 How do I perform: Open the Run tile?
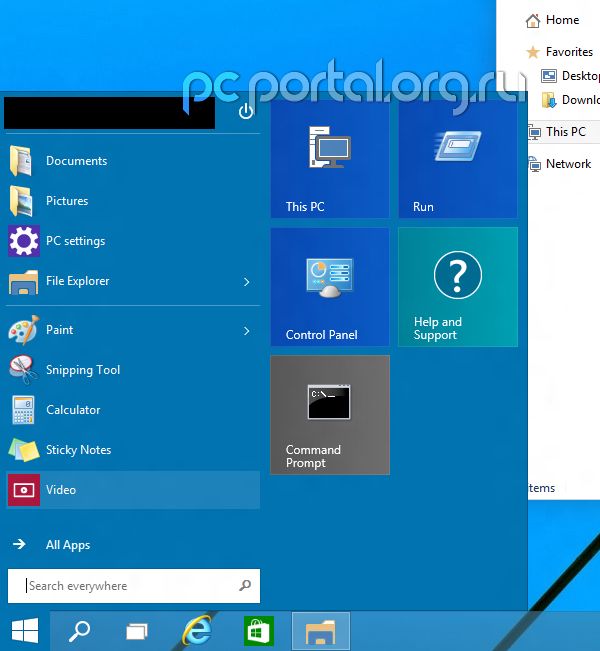(458, 160)
